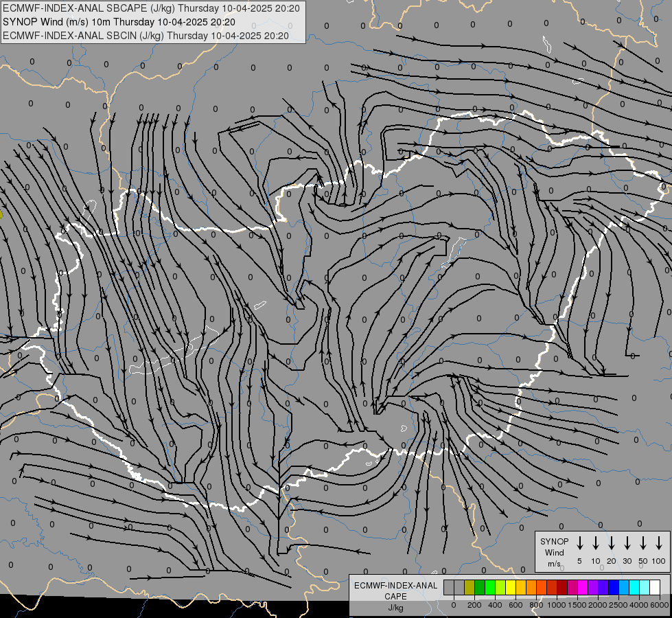Pick the bright green CAPE legend swatch
Image resolution: width=672 pixels, height=618 pixels.
(x=490, y=587)
